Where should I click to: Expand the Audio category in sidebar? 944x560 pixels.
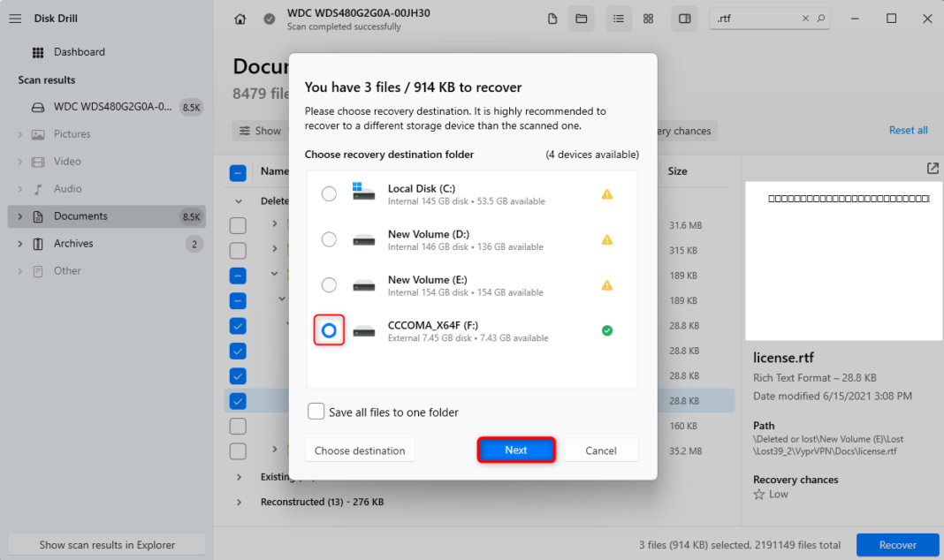tap(18, 188)
